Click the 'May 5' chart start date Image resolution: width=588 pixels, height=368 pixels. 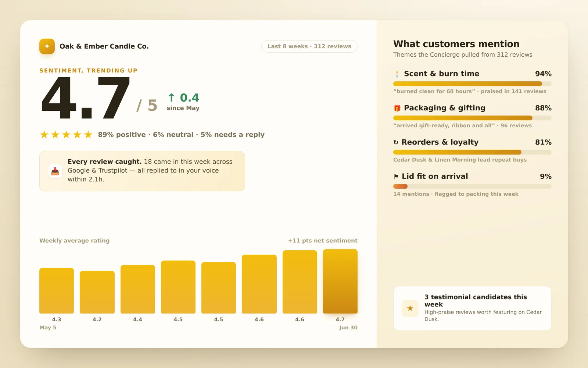tap(48, 328)
